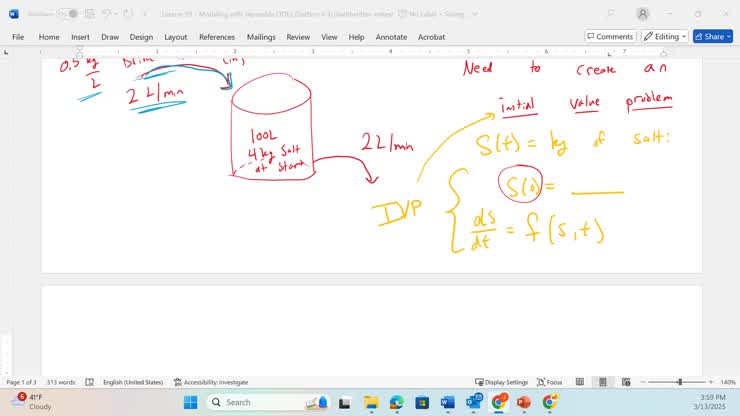This screenshot has height=416, width=740.
Task: Open Outlook from taskbar
Action: [473, 402]
